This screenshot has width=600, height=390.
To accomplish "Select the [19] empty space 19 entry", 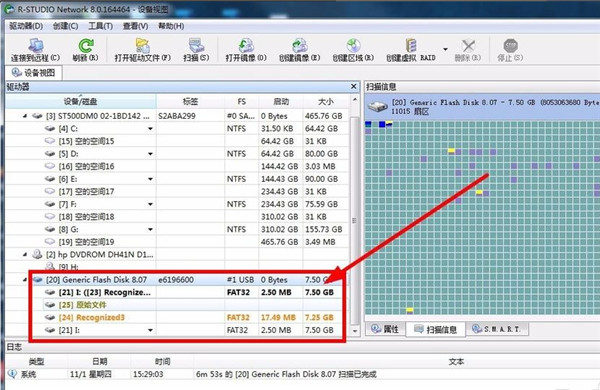I will [86, 242].
